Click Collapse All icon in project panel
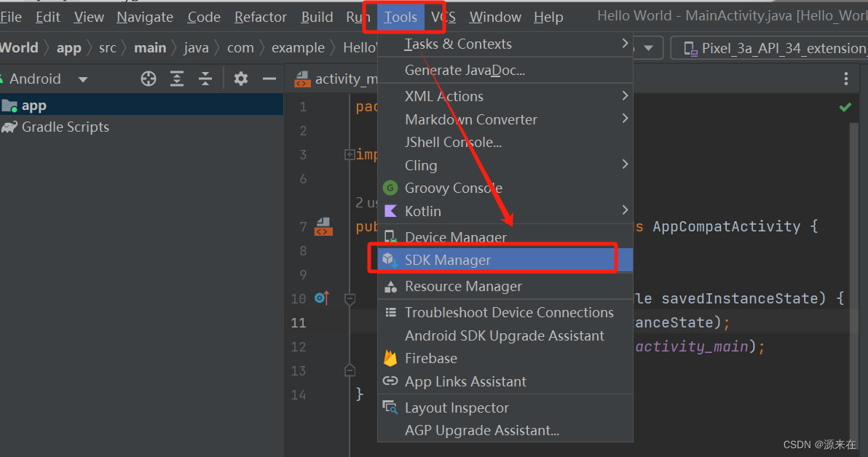Image resolution: width=868 pixels, height=457 pixels. pyautogui.click(x=205, y=79)
